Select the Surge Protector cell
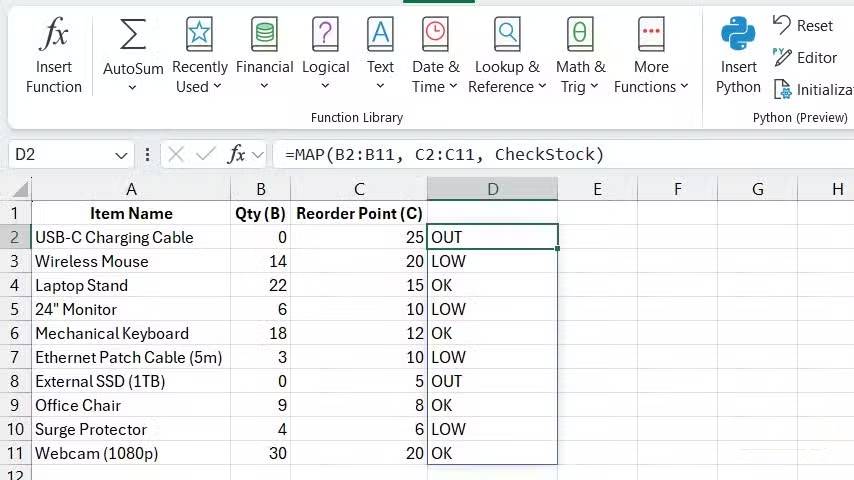 click(131, 429)
